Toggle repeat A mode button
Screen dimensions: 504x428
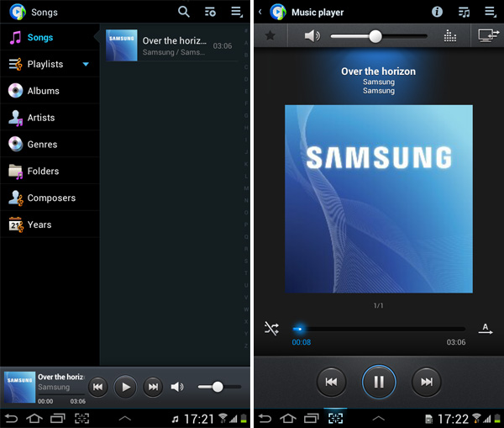click(x=486, y=329)
